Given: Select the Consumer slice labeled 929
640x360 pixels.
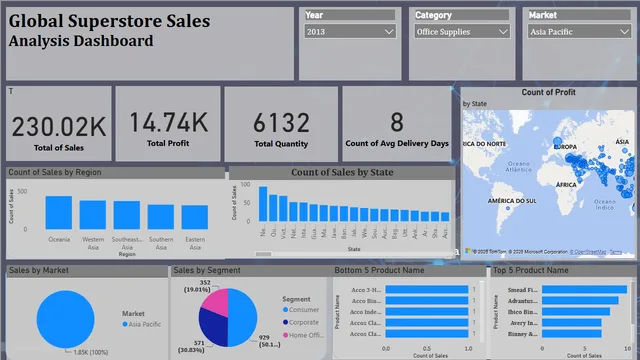Looking at the screenshot, I should pos(243,318).
